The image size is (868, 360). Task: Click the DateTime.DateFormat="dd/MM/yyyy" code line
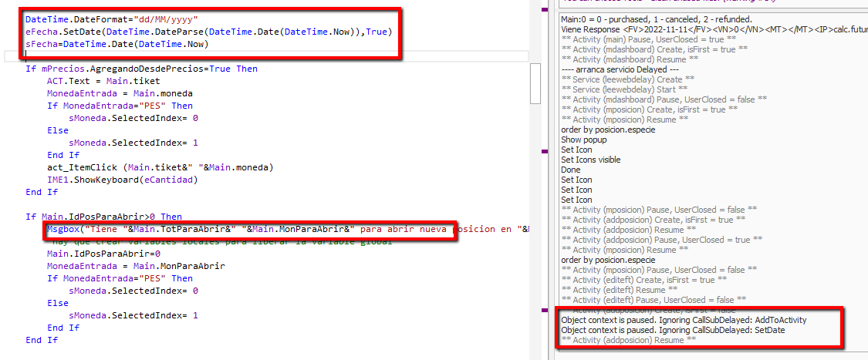coord(111,20)
